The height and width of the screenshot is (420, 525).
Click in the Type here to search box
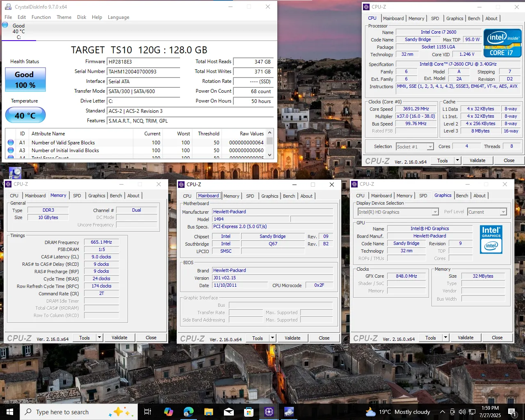tap(79, 412)
